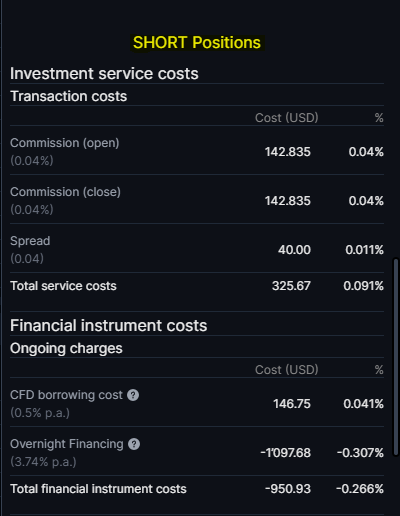Click the SHORT Positions heading
The width and height of the screenshot is (400, 516).
197,43
